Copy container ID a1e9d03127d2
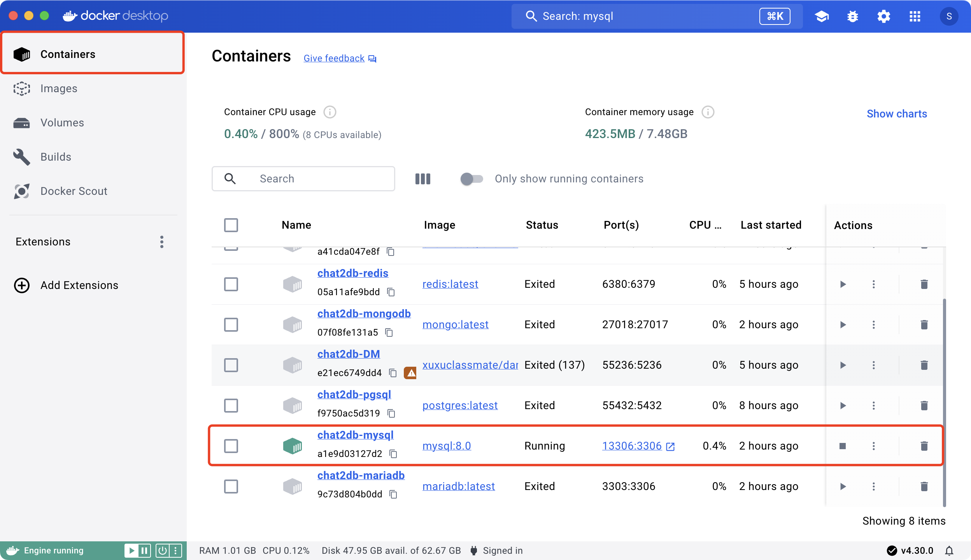Screen dimensions: 971x560 click(x=393, y=454)
